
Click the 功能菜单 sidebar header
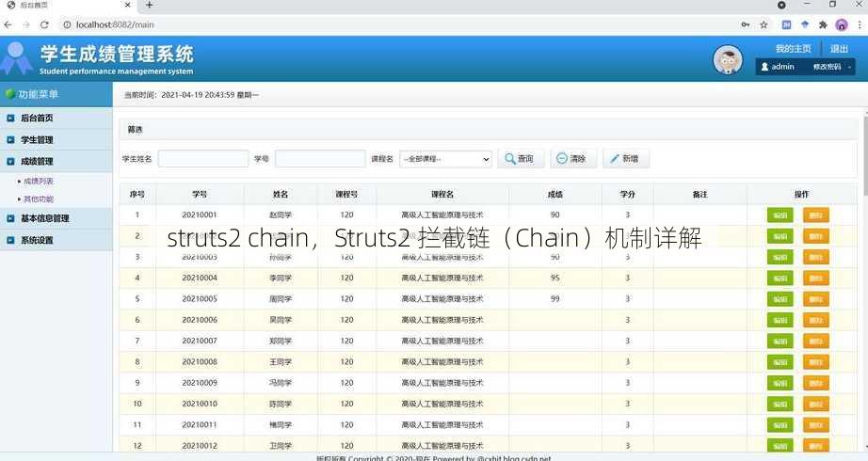point(56,94)
